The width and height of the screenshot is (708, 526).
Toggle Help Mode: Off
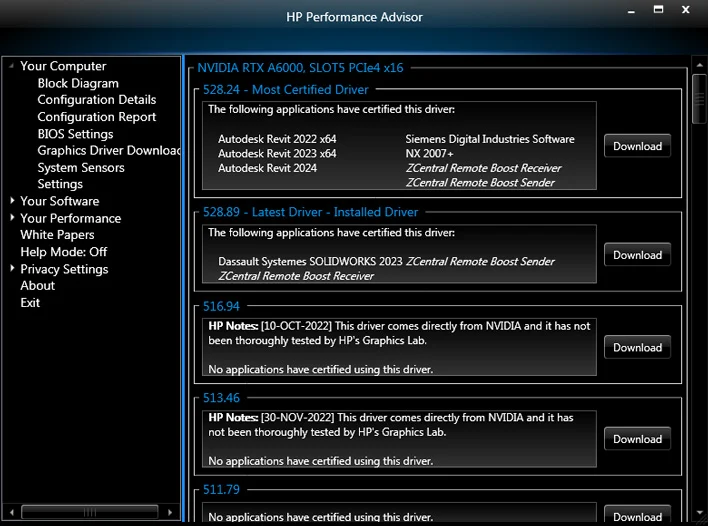pyautogui.click(x=63, y=252)
